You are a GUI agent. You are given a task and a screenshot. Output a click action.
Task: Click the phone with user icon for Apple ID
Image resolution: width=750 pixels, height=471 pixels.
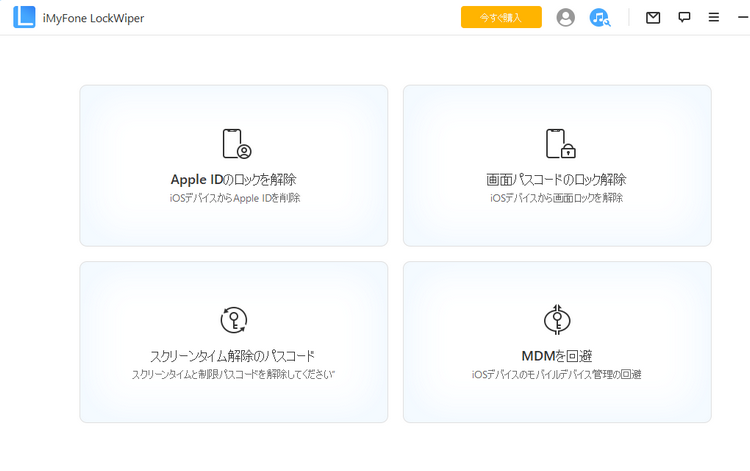click(x=237, y=143)
